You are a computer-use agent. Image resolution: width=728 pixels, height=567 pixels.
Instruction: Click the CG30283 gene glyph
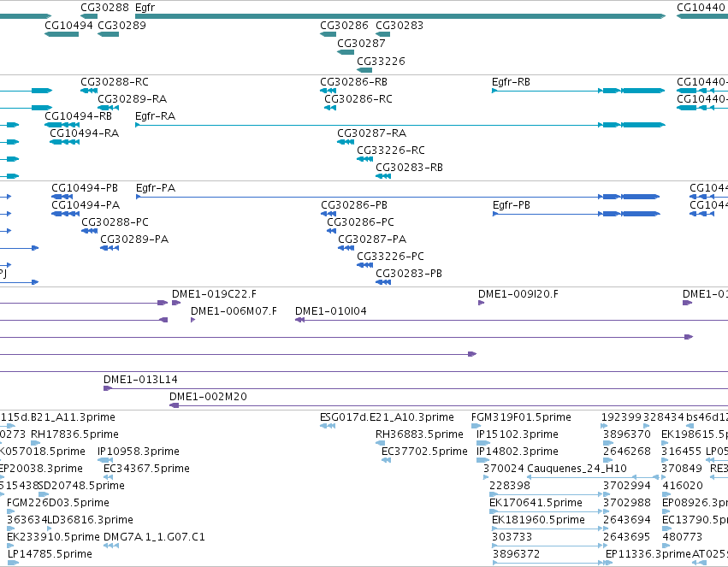[x=383, y=34]
